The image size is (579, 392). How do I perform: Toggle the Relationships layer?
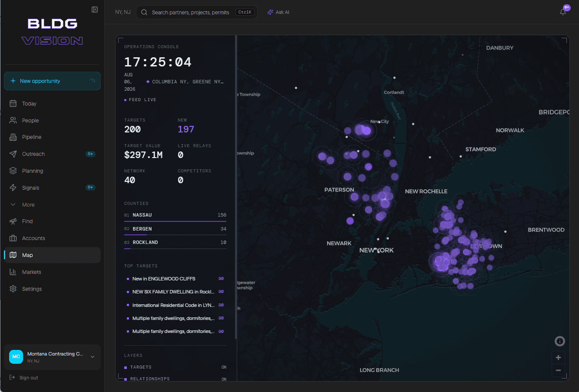click(175, 379)
